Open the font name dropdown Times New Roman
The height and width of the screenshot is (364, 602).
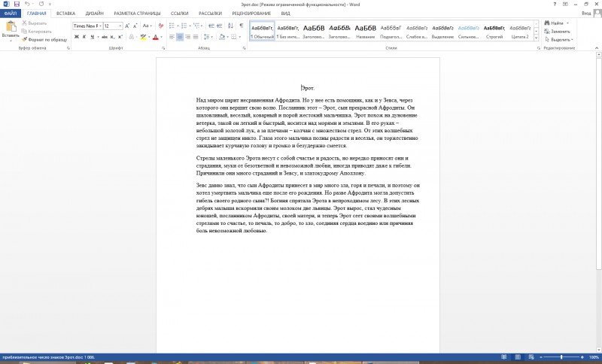tap(101, 26)
